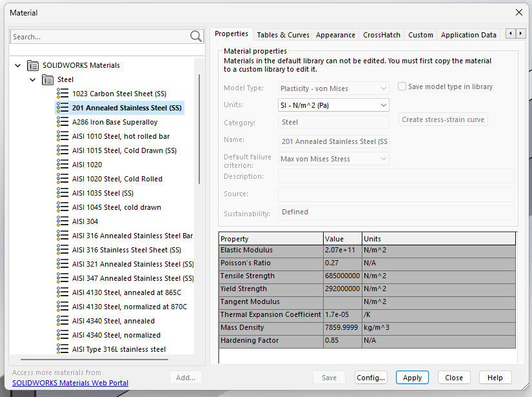Click the material tree horizontal scrollbar

pyautogui.click(x=94, y=359)
